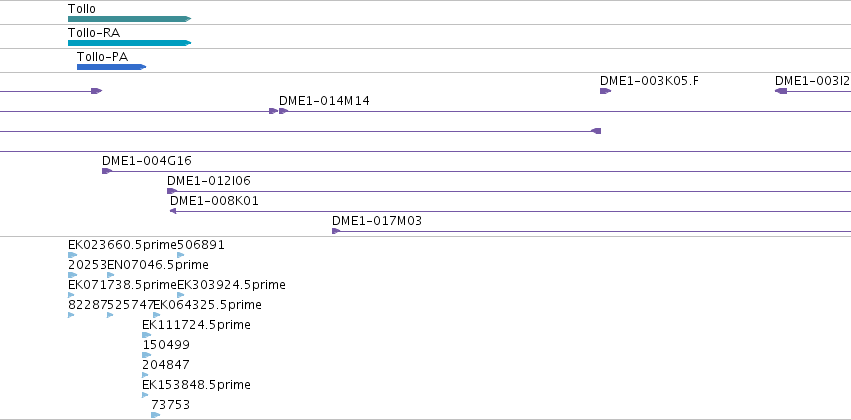This screenshot has width=851, height=420.
Task: Select the Tollo-PA protein bar
Action: 111,67
